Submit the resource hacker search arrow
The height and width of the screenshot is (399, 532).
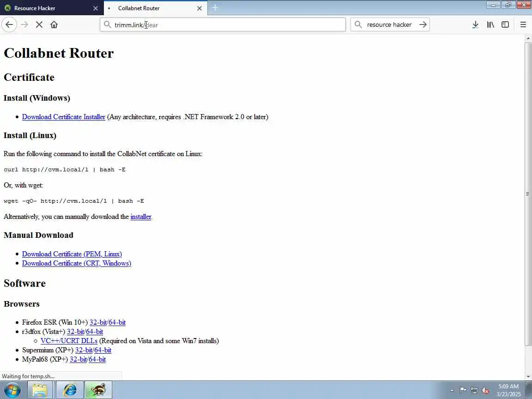(x=423, y=24)
